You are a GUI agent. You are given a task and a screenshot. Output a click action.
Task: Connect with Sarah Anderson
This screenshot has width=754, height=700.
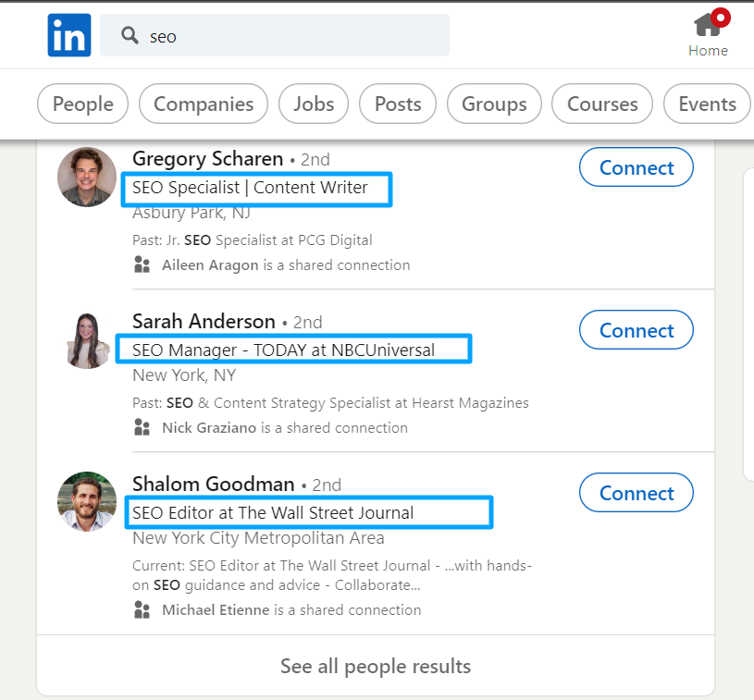[x=637, y=330]
